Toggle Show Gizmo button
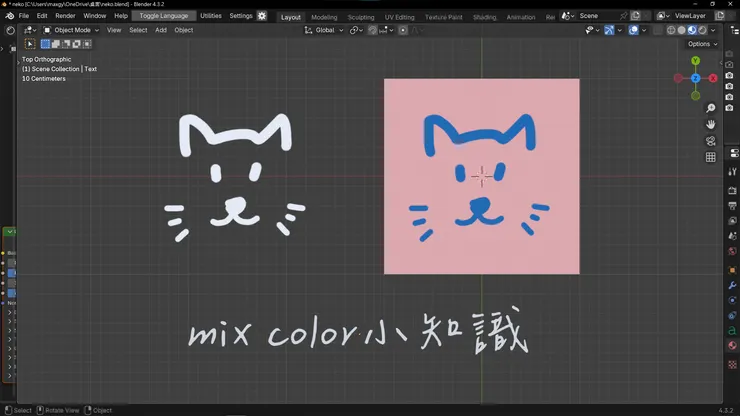The height and width of the screenshot is (416, 740). pyautogui.click(x=609, y=30)
